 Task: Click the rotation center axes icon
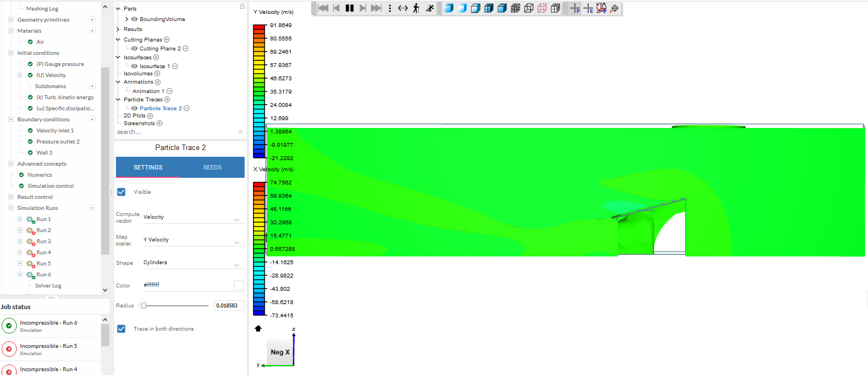(x=601, y=8)
